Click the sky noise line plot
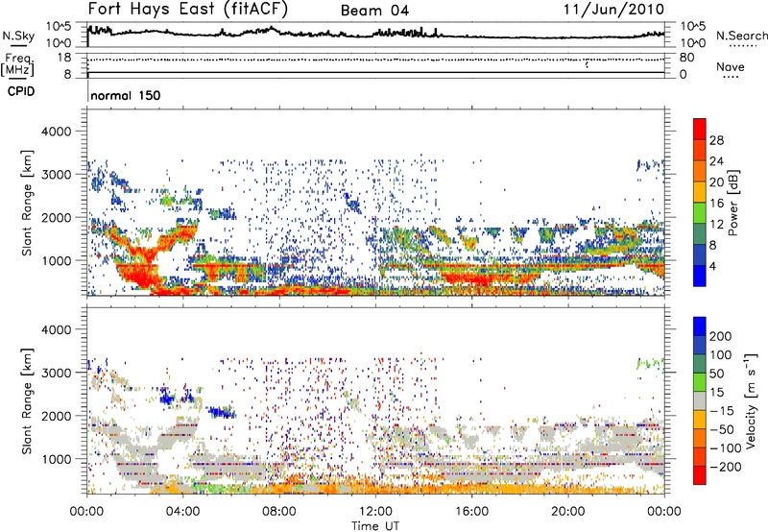This screenshot has height=532, width=768. point(375,35)
